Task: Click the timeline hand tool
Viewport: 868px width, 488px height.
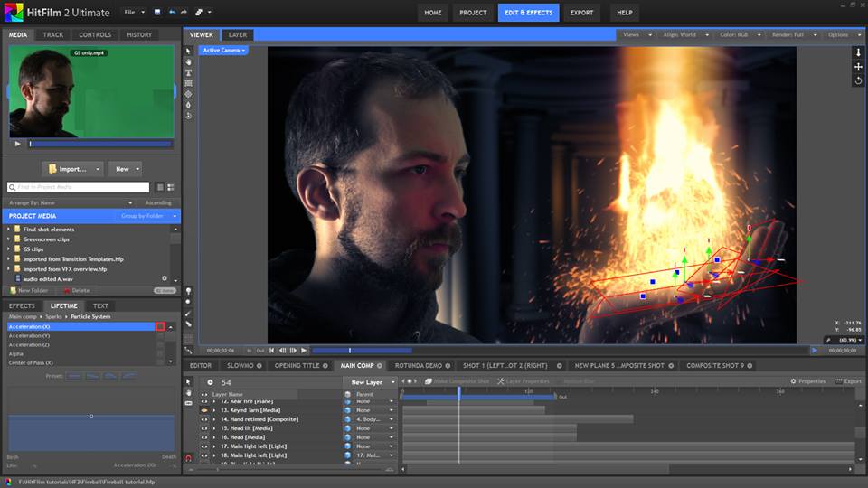Action: coord(188,392)
